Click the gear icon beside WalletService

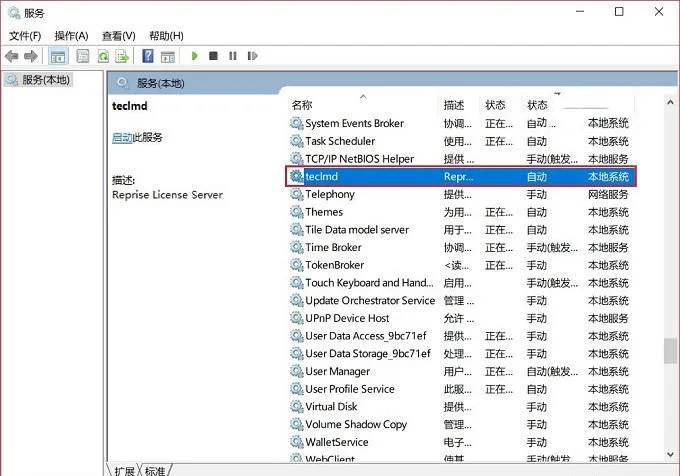tap(297, 442)
